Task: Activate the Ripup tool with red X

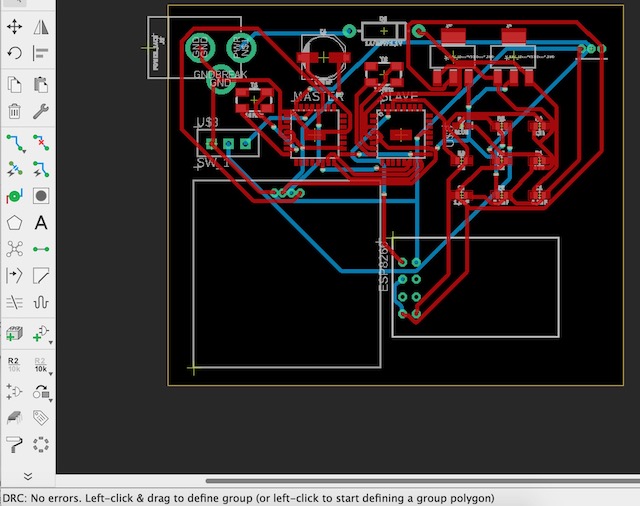Action: click(x=41, y=141)
